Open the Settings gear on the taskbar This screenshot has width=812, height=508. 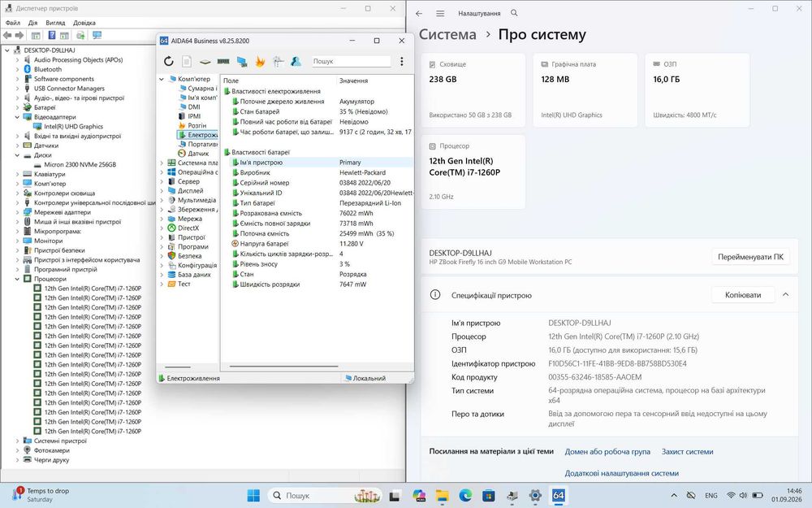(x=535, y=496)
